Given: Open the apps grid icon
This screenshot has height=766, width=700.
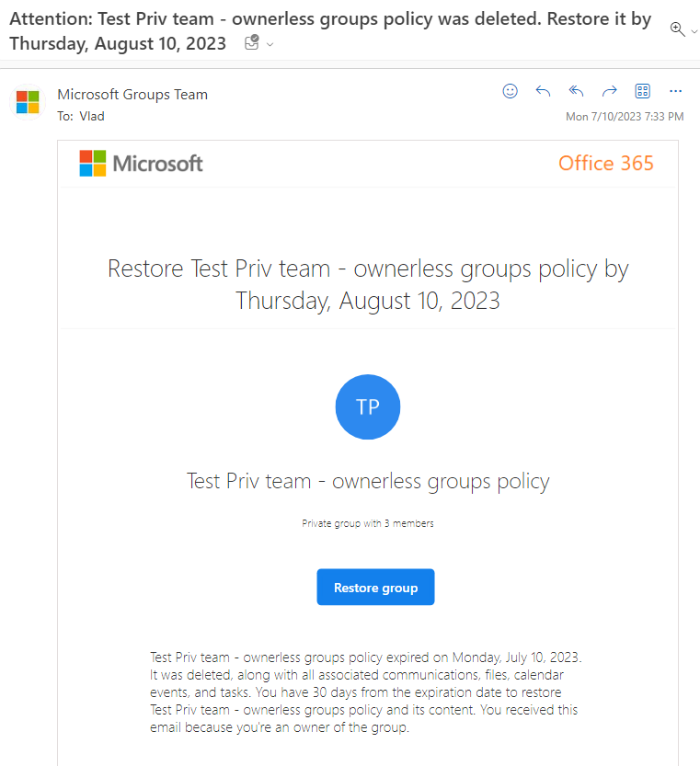Looking at the screenshot, I should click(642, 91).
